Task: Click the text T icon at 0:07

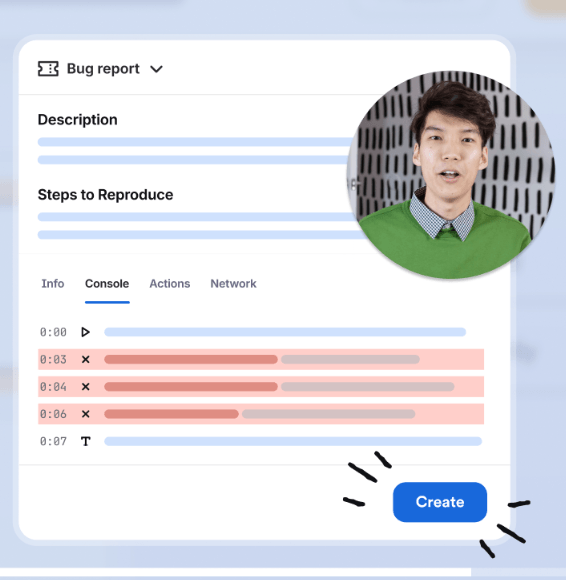Action: pos(86,441)
